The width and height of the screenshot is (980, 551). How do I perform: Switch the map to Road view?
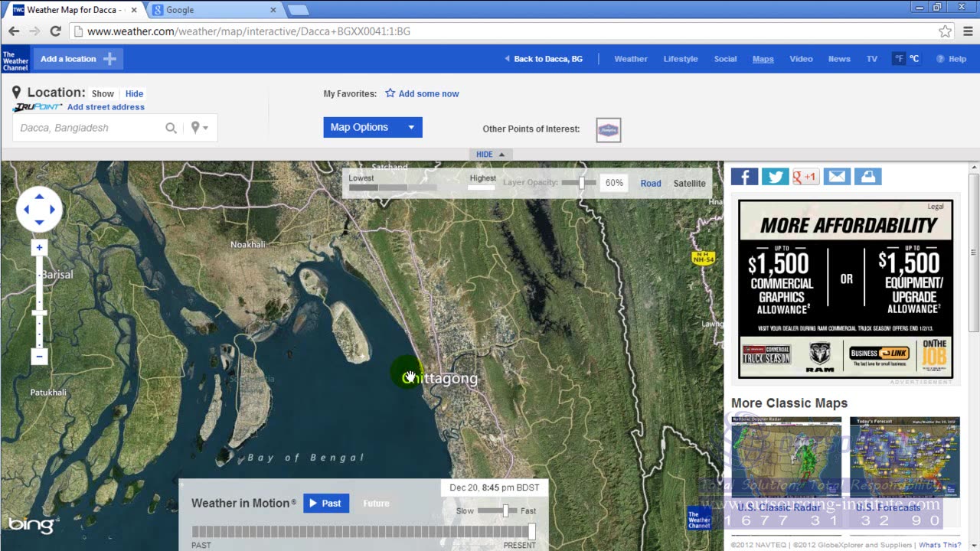click(x=651, y=183)
